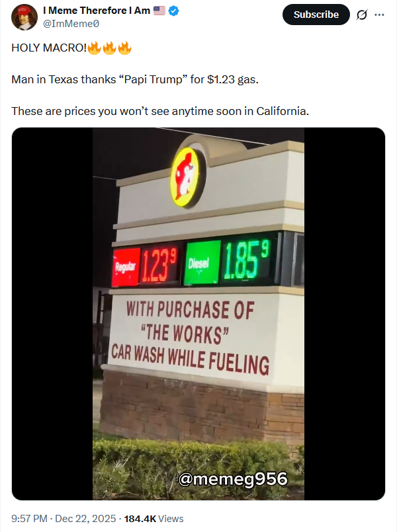Click the fire emojis after HOLY MACRO
This screenshot has width=397, height=532.
coord(109,48)
